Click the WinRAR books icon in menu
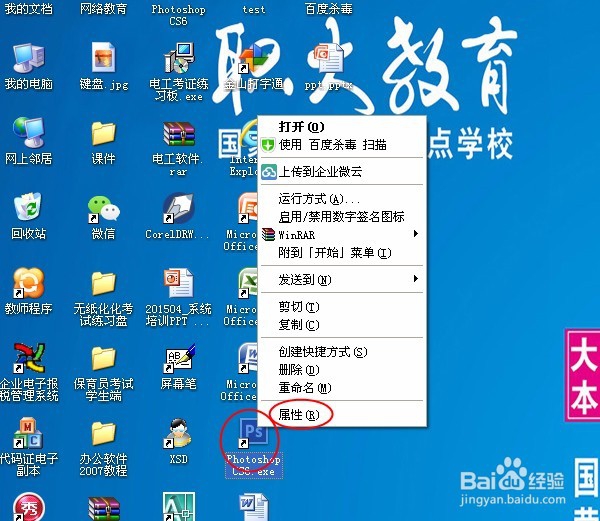600x521 pixels. (x=268, y=234)
